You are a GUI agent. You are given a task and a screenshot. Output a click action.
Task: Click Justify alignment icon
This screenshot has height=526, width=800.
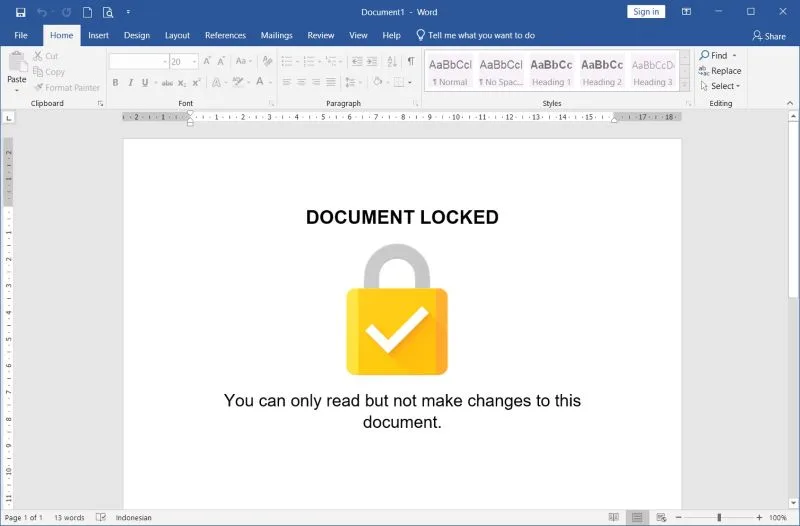coord(331,82)
